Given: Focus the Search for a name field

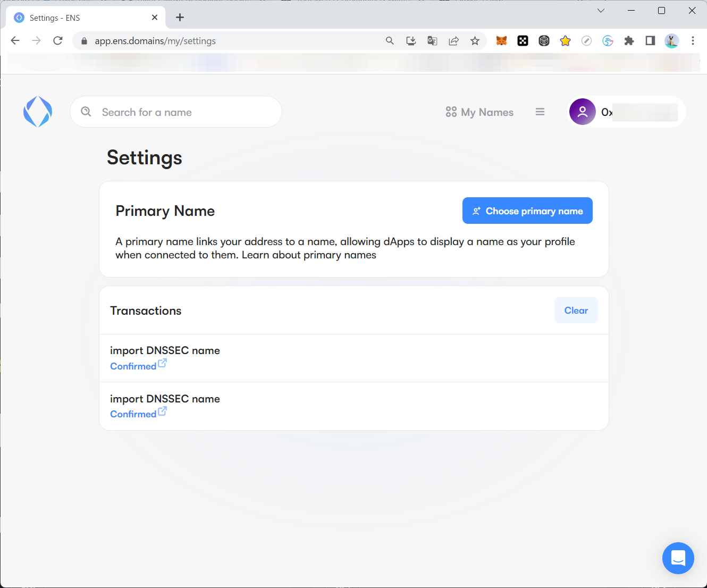Looking at the screenshot, I should [181, 112].
